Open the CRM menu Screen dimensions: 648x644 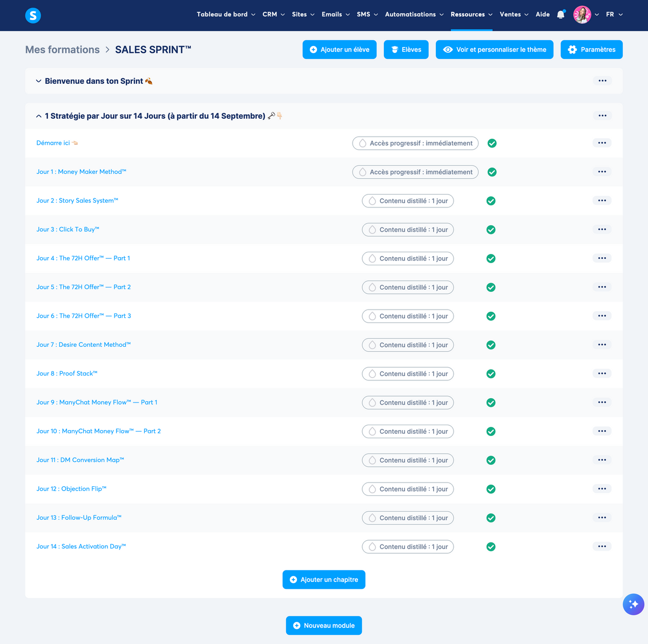[273, 15]
